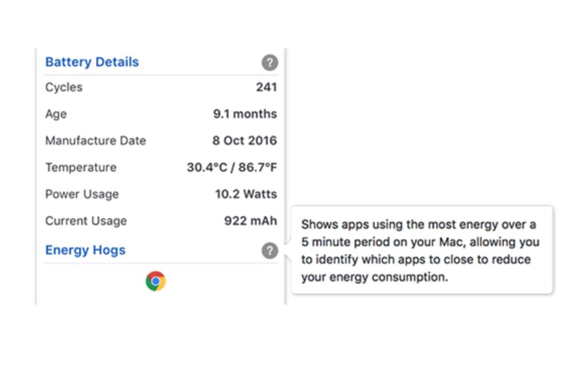Screen dimensions: 587x392
Task: Click the tooltip's '5 minute period' line
Action: (420, 242)
